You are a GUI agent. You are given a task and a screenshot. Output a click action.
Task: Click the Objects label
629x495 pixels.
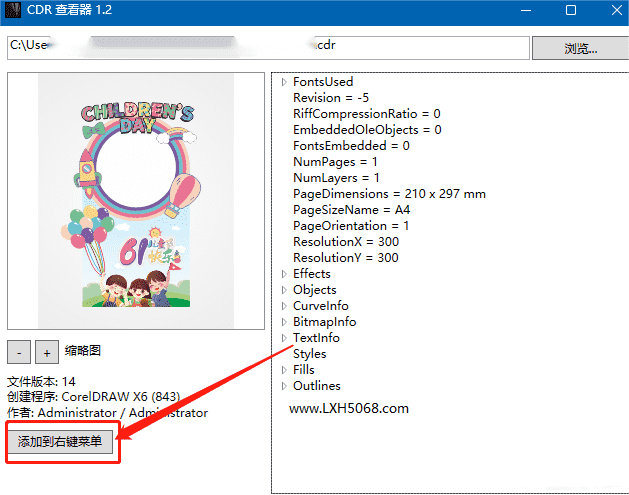314,290
